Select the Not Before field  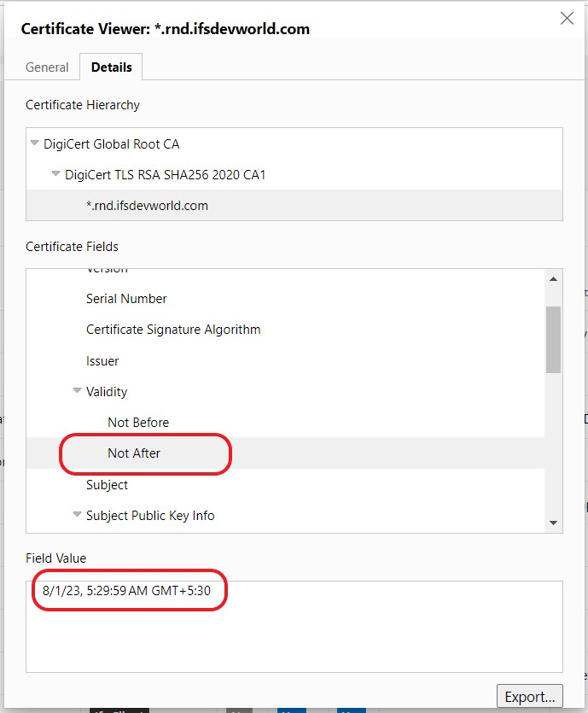point(138,422)
